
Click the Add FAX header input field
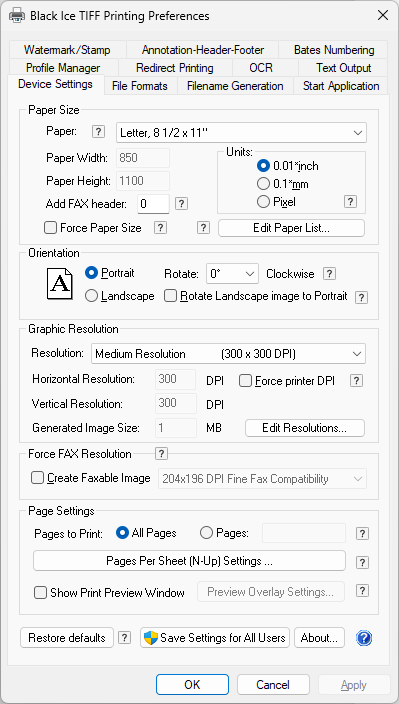(153, 204)
